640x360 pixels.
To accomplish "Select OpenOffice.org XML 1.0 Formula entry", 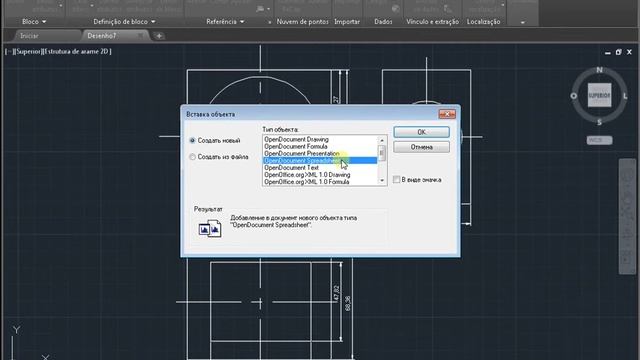I will (x=320, y=182).
